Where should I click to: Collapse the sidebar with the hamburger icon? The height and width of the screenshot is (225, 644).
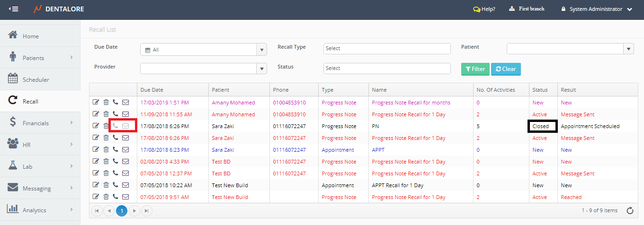click(x=14, y=9)
